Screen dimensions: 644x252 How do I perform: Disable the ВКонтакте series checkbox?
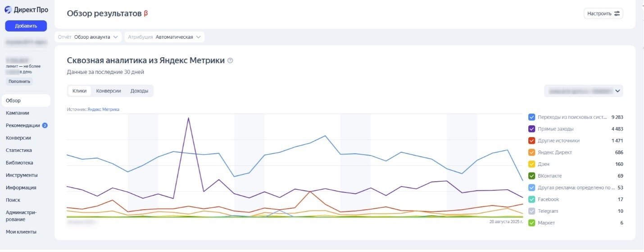click(x=532, y=176)
